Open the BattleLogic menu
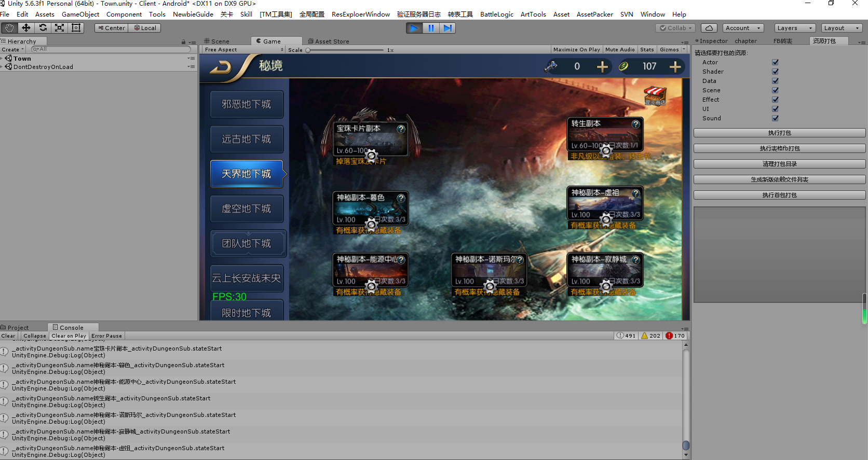Viewport: 868px width, 460px height. pos(496,15)
